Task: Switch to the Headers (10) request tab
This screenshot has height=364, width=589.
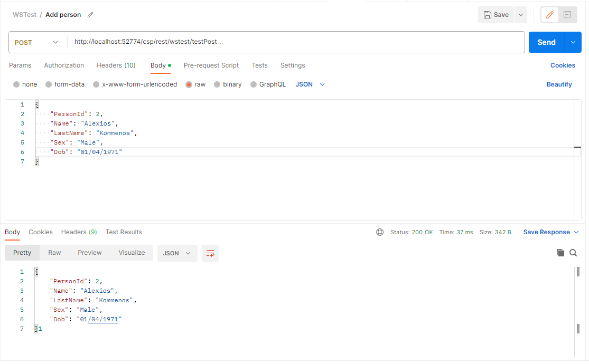Action: (116, 65)
